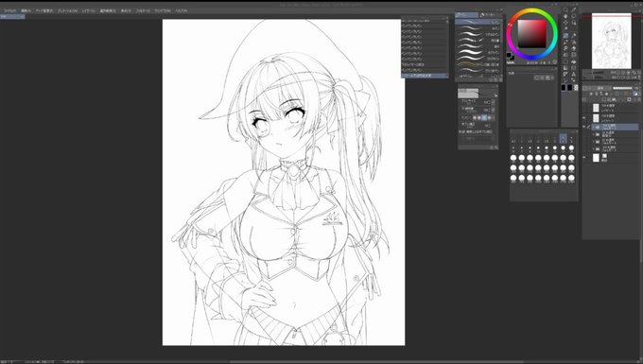Screen dimensions: 643x364
Task: Select the Pencil tool beside the Pen tool
Action: [x=574, y=35]
